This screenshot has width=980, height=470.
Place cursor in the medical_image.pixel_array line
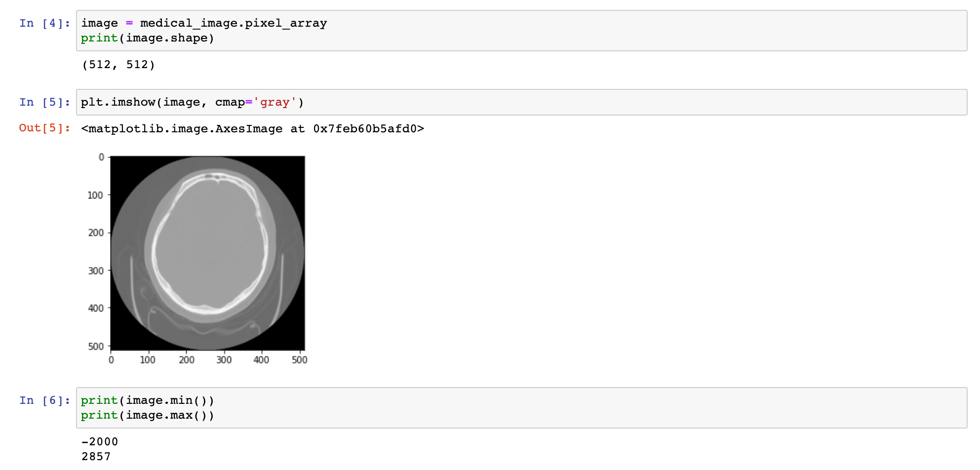[x=203, y=23]
